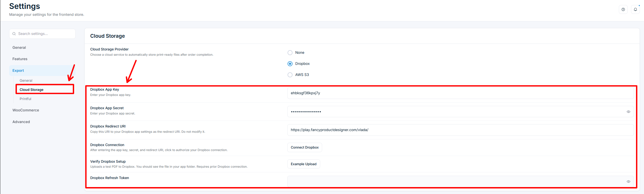Click the Example Upload button
The height and width of the screenshot is (194, 644).
click(x=304, y=164)
